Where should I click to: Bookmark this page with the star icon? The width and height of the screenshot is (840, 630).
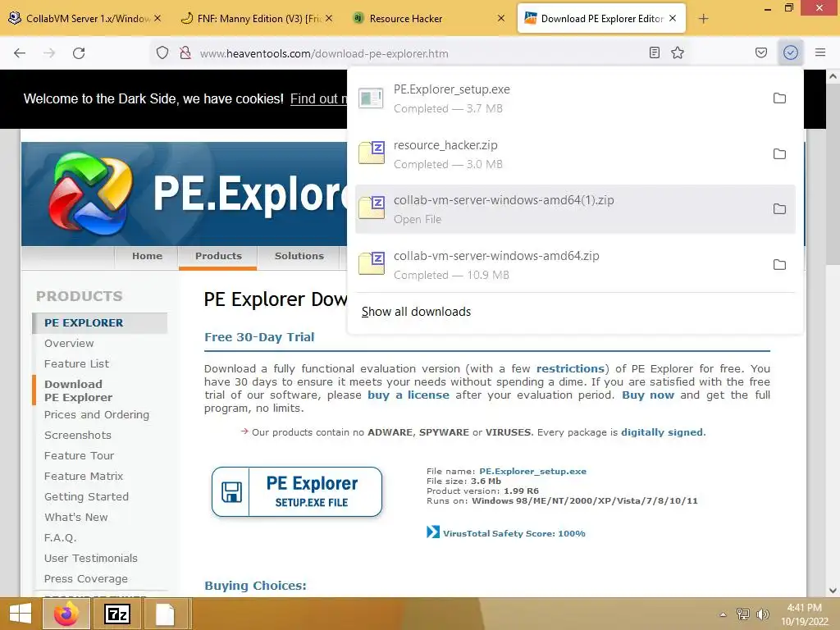click(678, 52)
